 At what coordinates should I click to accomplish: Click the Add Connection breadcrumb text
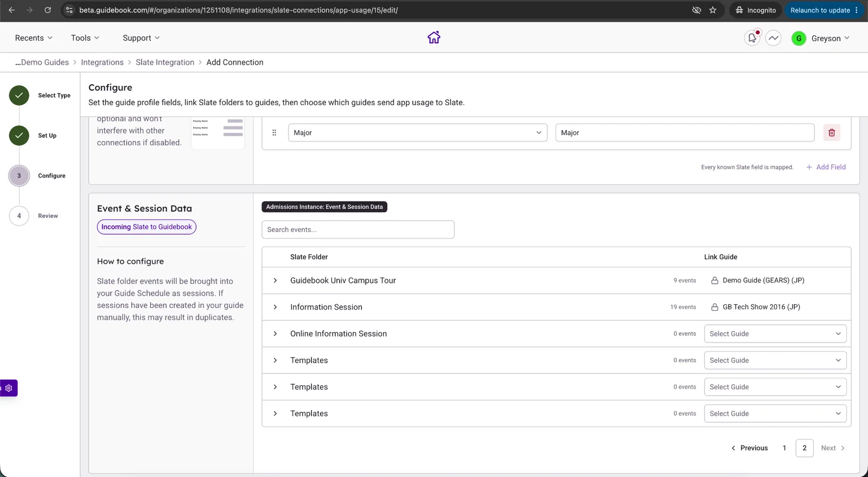point(235,62)
